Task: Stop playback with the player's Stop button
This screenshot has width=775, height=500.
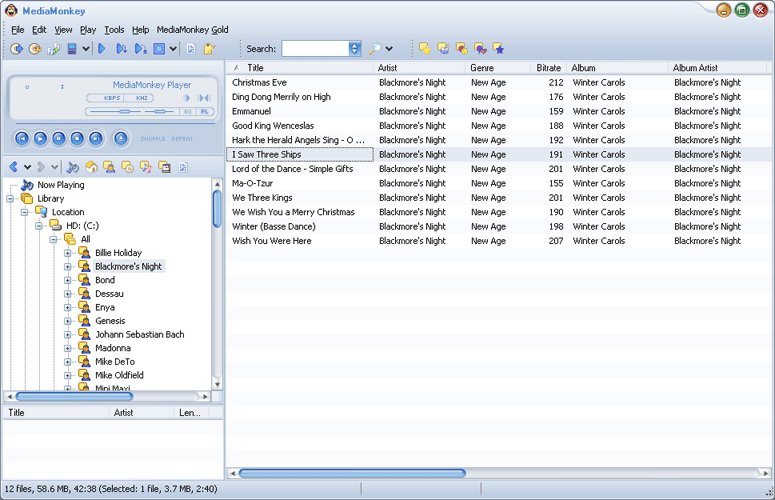Action: [77, 138]
